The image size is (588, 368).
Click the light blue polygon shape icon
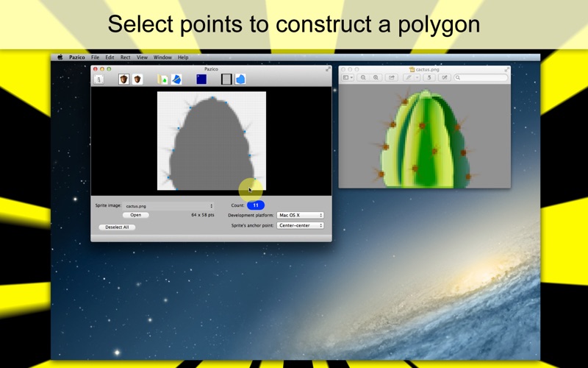coord(240,79)
